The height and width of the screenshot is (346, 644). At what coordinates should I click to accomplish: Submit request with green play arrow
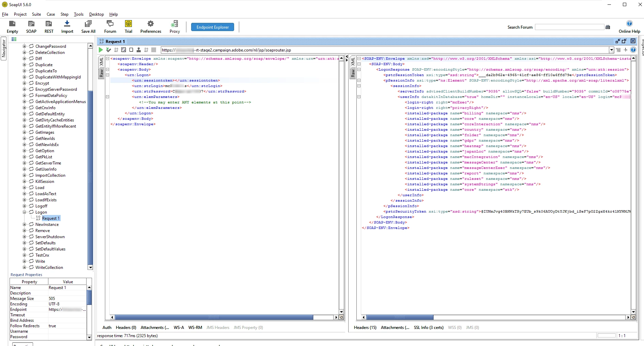(x=101, y=50)
